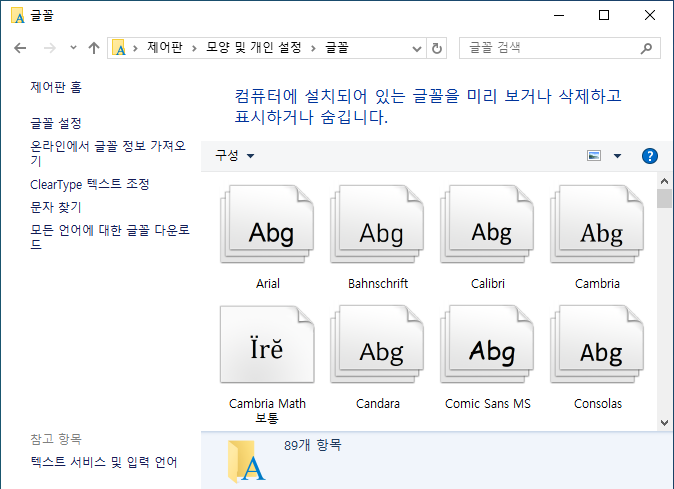
Task: Select the Cambria font icon
Action: 597,225
